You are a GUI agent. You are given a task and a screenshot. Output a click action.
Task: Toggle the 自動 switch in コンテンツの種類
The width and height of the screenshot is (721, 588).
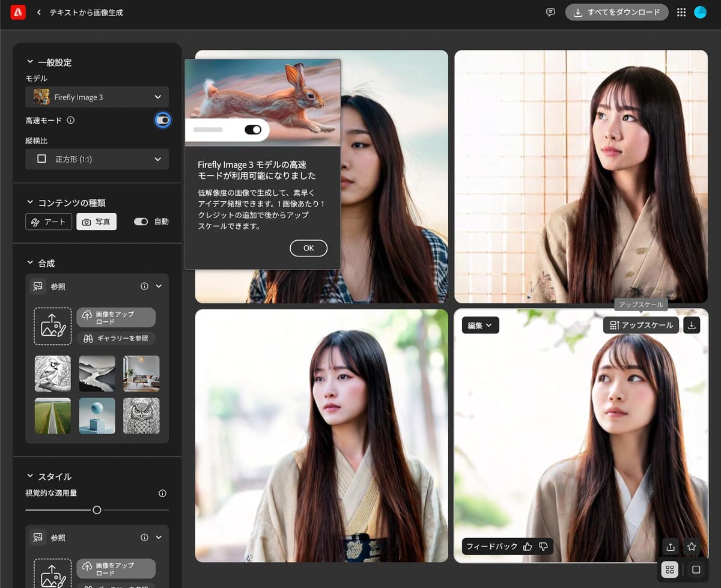coord(141,221)
